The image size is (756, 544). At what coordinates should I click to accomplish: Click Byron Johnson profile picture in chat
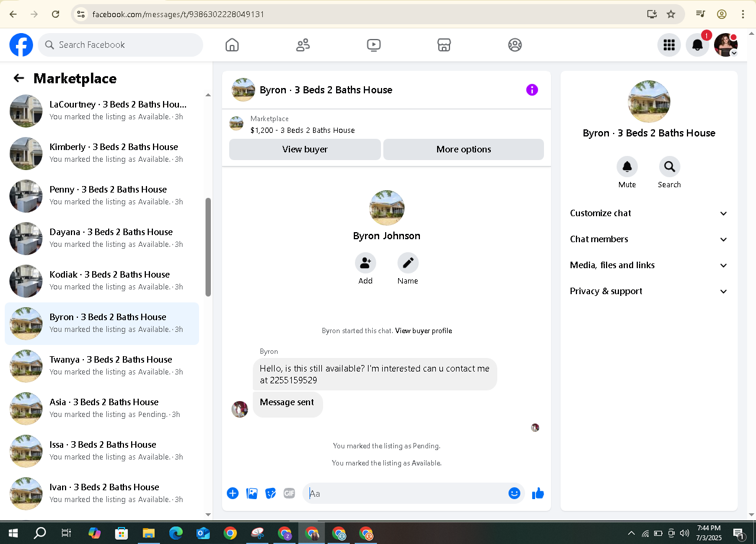pyautogui.click(x=387, y=208)
